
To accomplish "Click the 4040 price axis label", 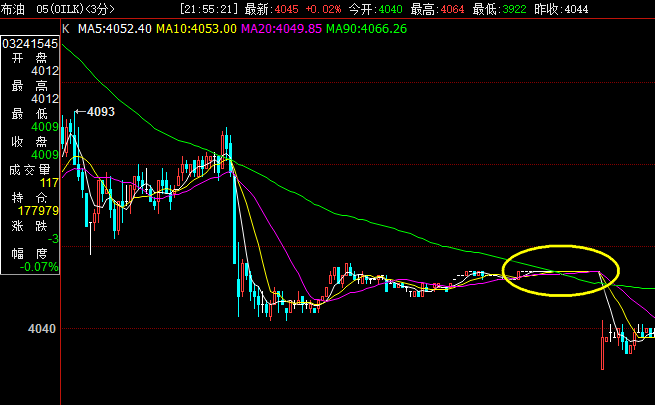I will 42,329.
